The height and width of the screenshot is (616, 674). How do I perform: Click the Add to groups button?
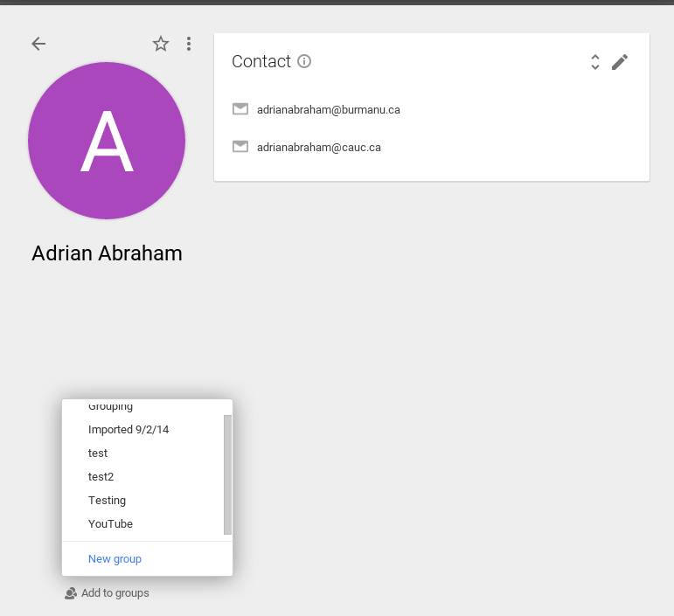pyautogui.click(x=107, y=593)
